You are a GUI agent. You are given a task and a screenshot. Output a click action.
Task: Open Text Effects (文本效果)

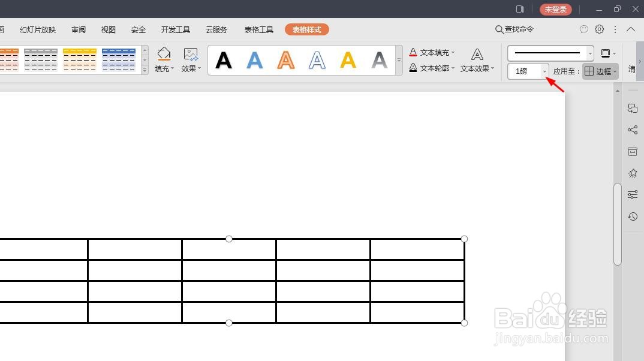click(477, 60)
